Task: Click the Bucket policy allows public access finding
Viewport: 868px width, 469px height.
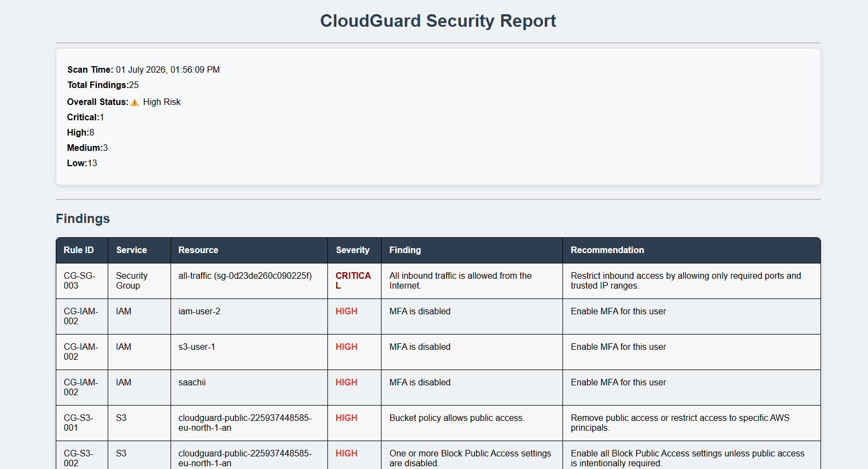Action: [x=457, y=418]
